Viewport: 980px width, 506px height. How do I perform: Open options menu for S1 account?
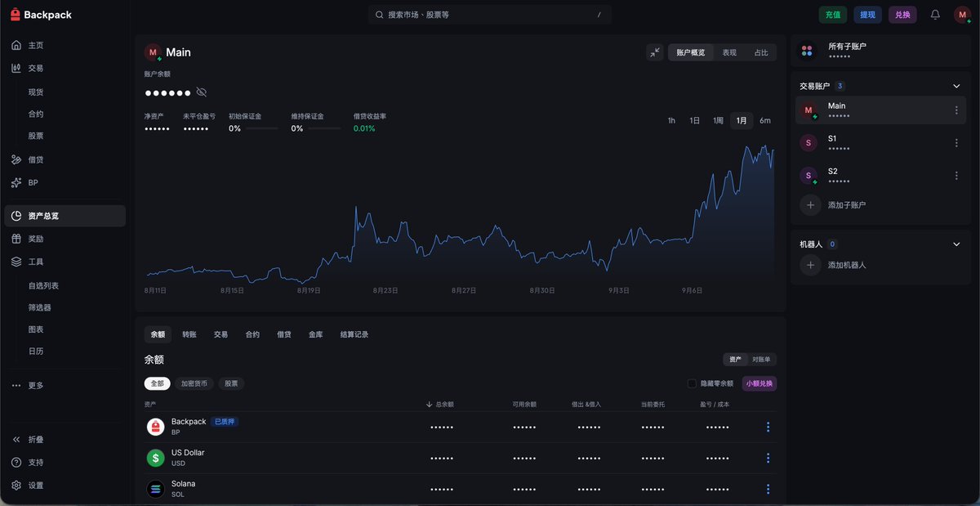click(x=956, y=143)
